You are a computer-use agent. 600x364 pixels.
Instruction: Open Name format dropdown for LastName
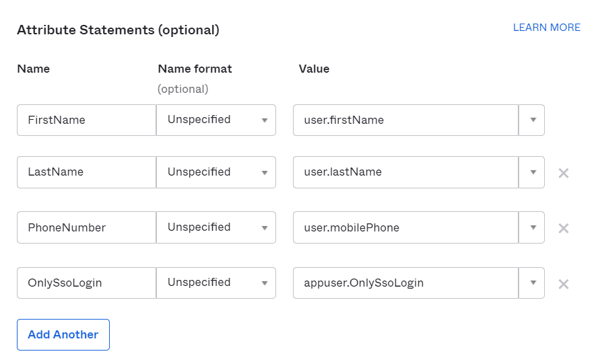coord(216,172)
